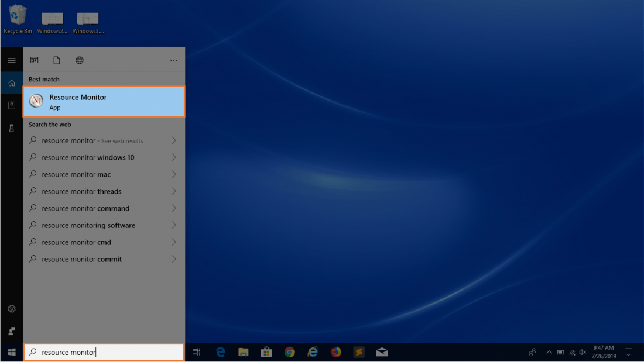The height and width of the screenshot is (362, 644).
Task: Open File Explorer from the taskbar
Action: [244, 352]
